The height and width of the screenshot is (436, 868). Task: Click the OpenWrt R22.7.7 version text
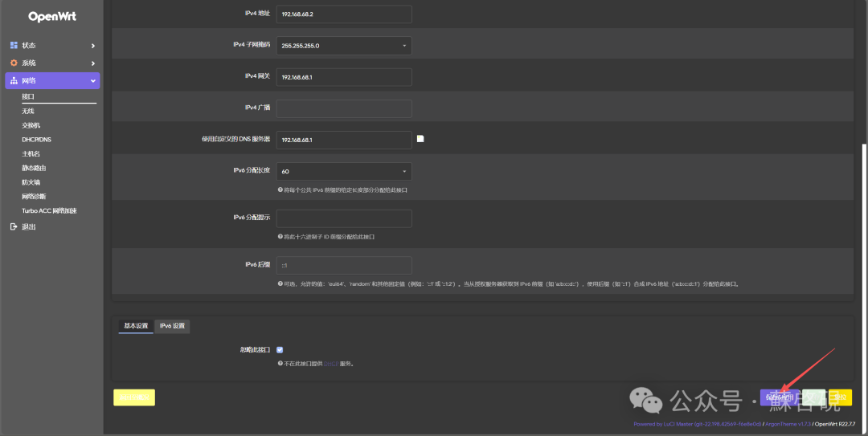pos(835,424)
